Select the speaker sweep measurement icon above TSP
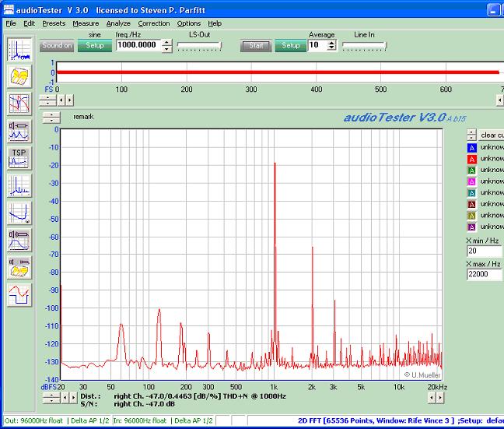The image size is (504, 429). (x=19, y=131)
